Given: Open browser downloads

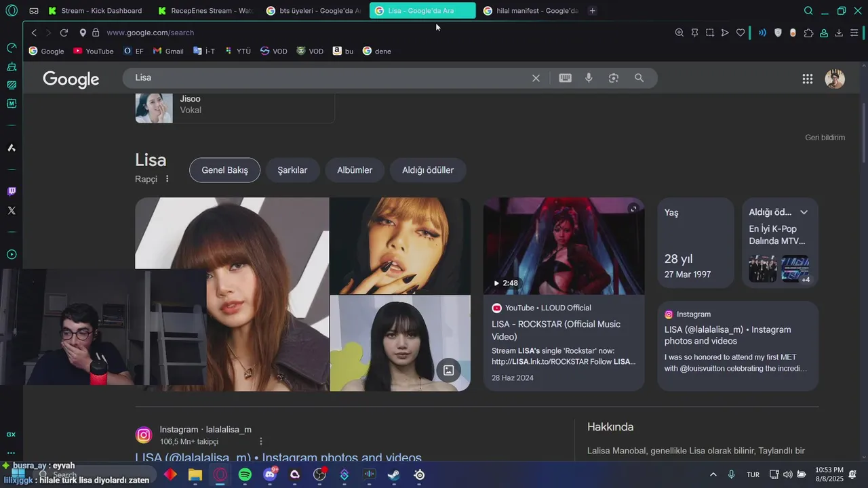Looking at the screenshot, I should [x=839, y=33].
